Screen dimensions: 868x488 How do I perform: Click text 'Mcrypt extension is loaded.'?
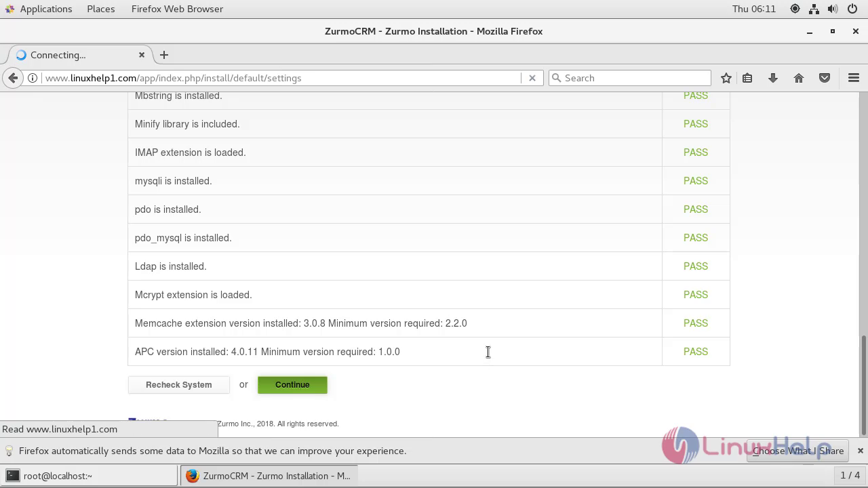coord(193,295)
